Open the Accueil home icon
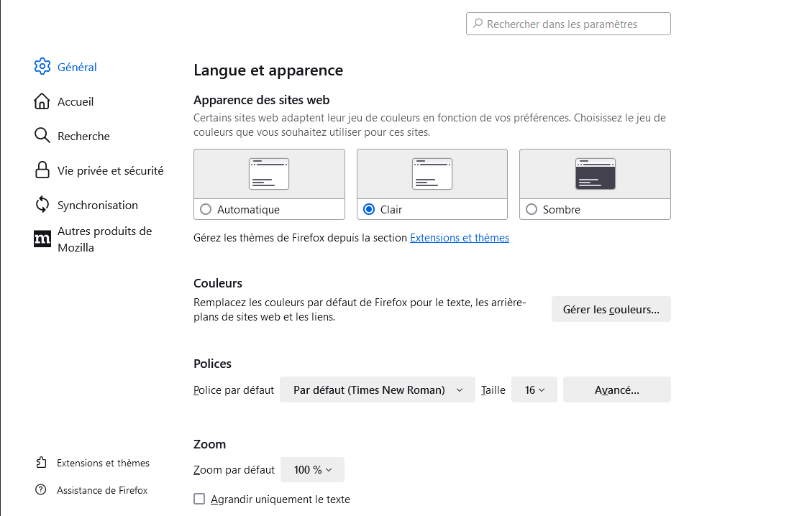 42,101
